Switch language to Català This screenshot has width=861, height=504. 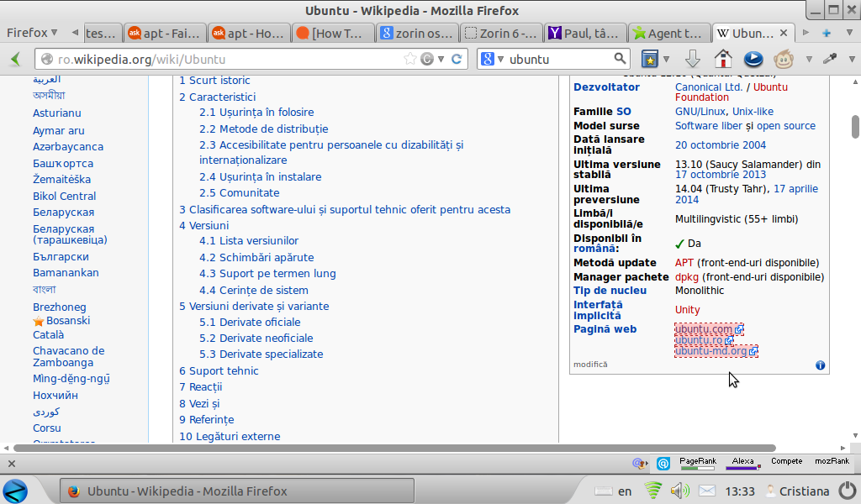(48, 335)
